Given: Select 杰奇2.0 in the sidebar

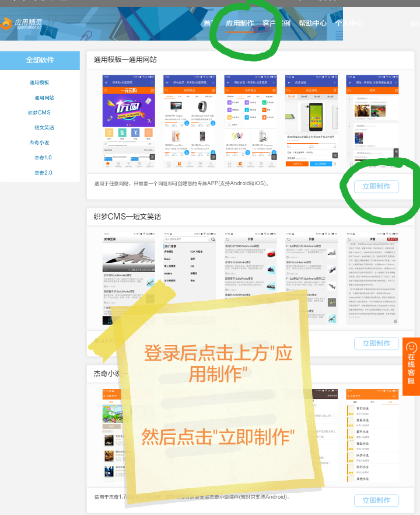Looking at the screenshot, I should coord(43,173).
